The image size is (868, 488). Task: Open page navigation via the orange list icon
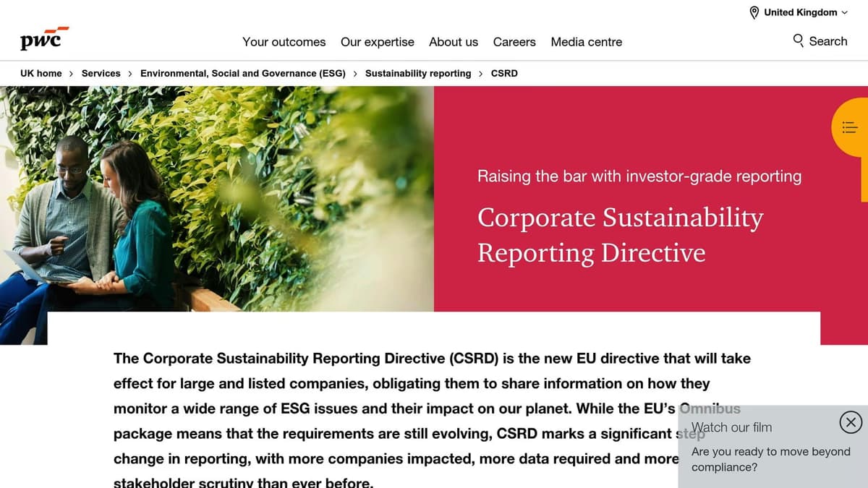click(x=849, y=127)
